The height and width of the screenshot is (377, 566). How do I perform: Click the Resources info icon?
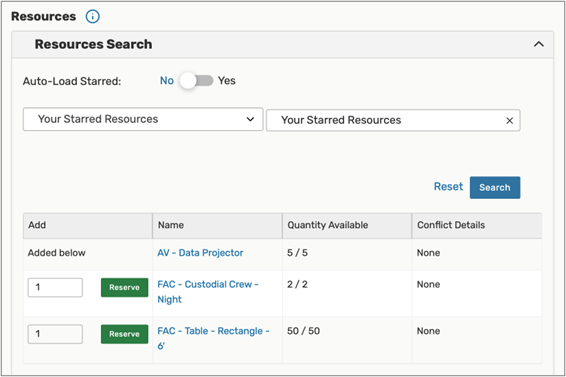pyautogui.click(x=92, y=17)
